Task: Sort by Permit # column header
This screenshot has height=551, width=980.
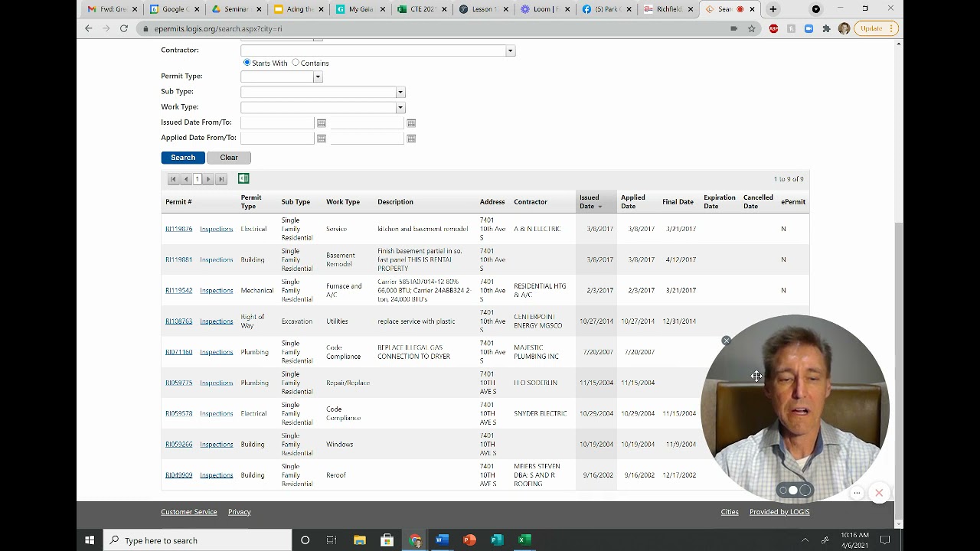Action: click(x=178, y=202)
